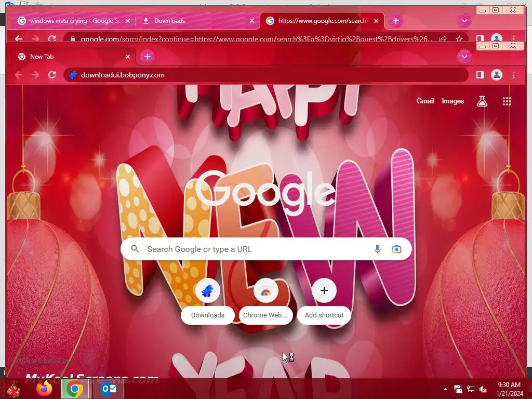The width and height of the screenshot is (532, 399).
Task: Close the google.com/search tab in back window
Action: [376, 21]
